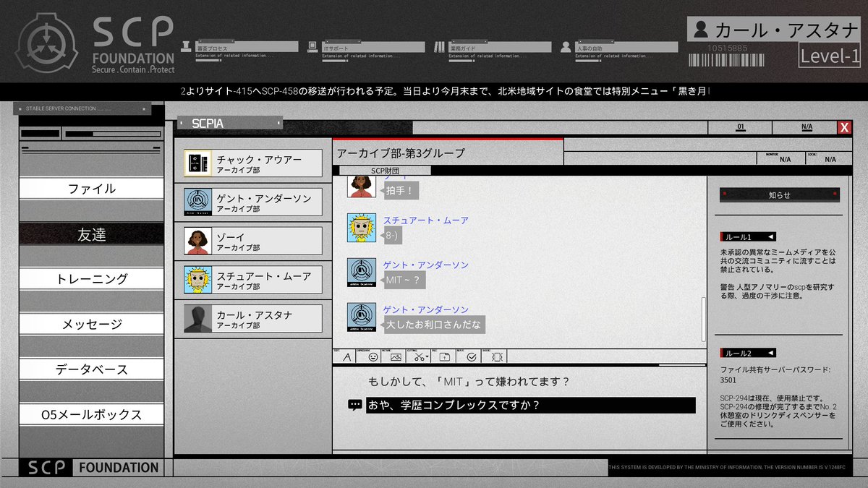Click ゾーイ's avatar next to 拍手！ message
Viewport: 868px width, 488px height.
[x=361, y=187]
